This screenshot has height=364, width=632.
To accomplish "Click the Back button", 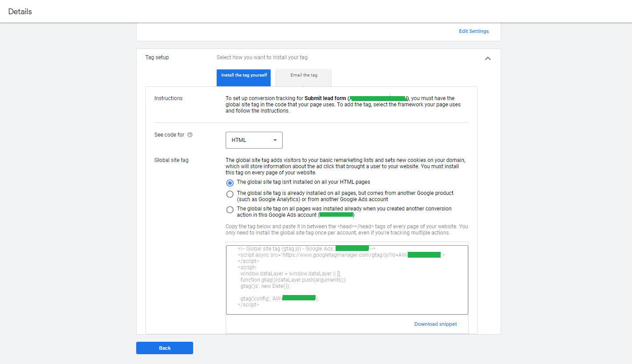I will pos(165,348).
